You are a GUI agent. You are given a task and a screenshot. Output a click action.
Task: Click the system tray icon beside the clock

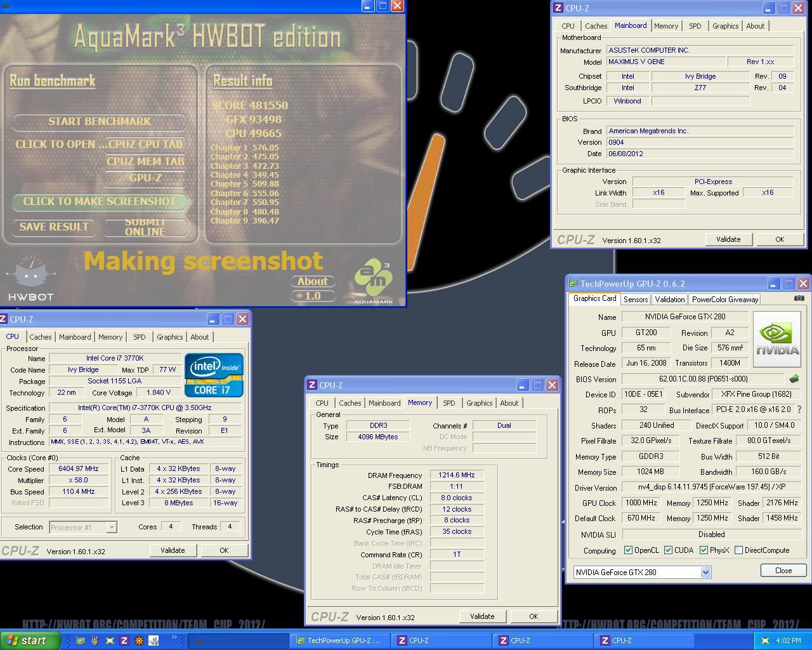(x=765, y=640)
